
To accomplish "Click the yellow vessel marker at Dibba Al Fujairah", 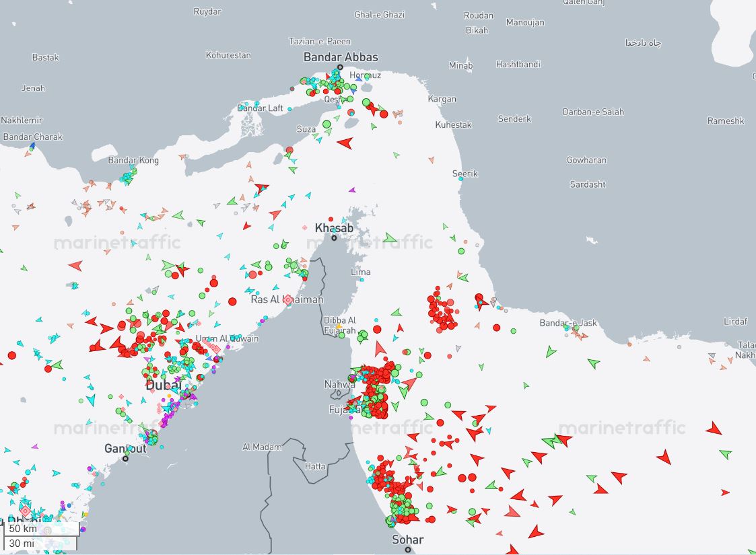I will click(339, 327).
